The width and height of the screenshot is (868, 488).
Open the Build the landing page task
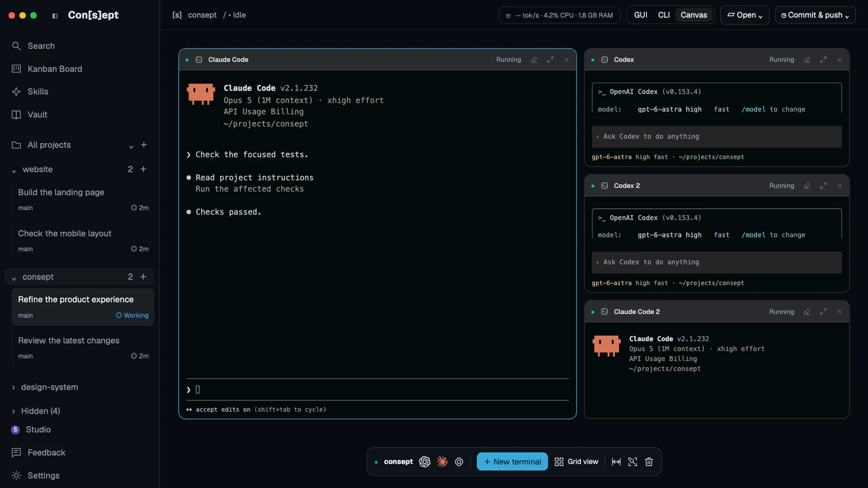(x=83, y=199)
